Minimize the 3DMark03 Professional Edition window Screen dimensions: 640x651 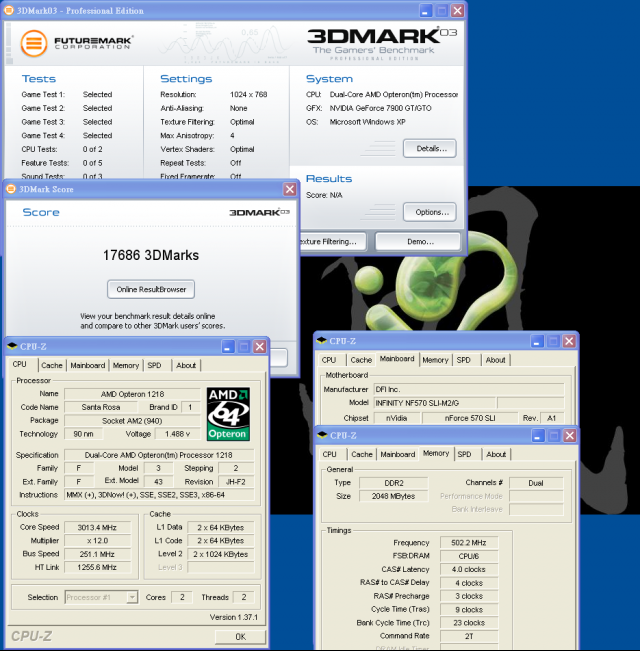click(425, 10)
